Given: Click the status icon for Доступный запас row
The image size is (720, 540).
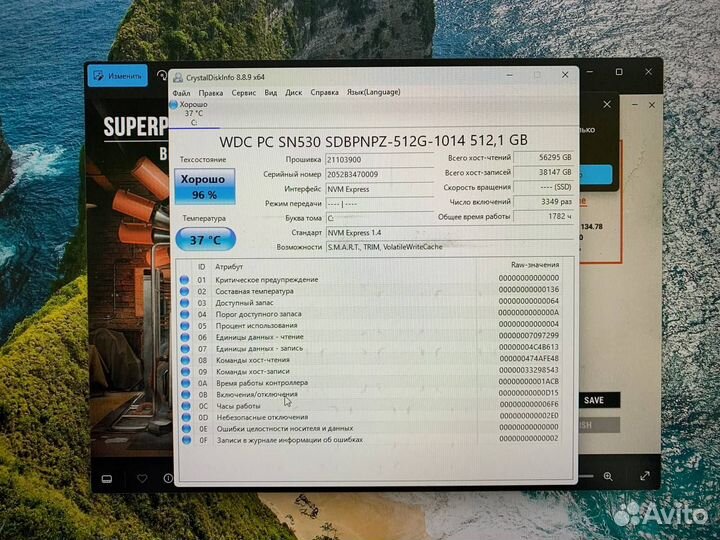Looking at the screenshot, I should [184, 302].
